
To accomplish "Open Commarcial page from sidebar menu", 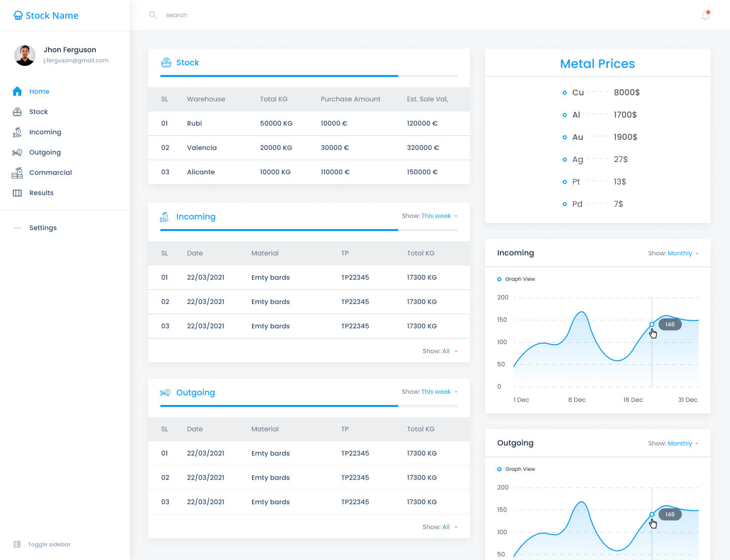I will 51,172.
